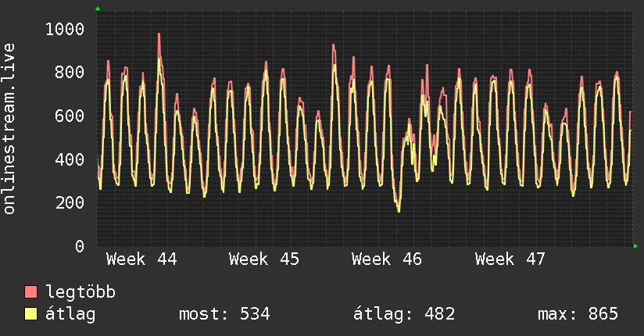Click the 800 y-axis label
Screen dimensions: 644x336
pos(70,73)
